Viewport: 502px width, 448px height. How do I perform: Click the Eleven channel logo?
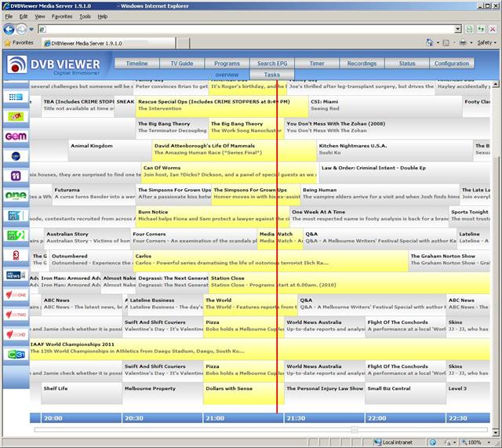point(16,176)
